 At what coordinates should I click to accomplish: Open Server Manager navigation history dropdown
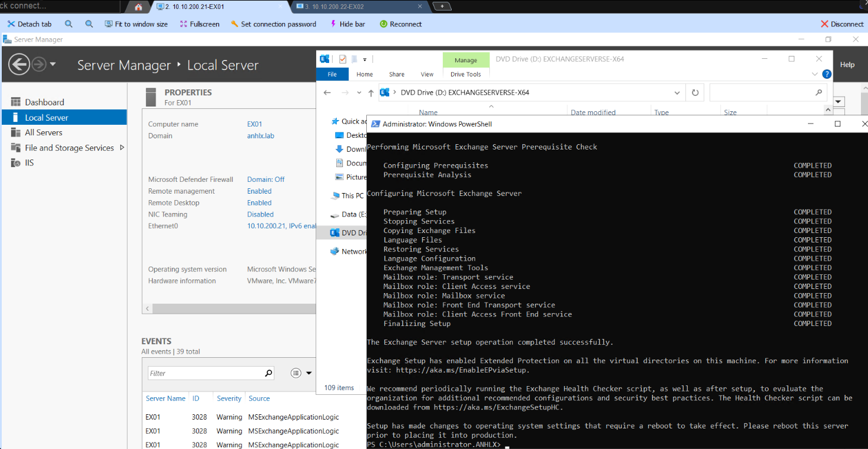53,64
